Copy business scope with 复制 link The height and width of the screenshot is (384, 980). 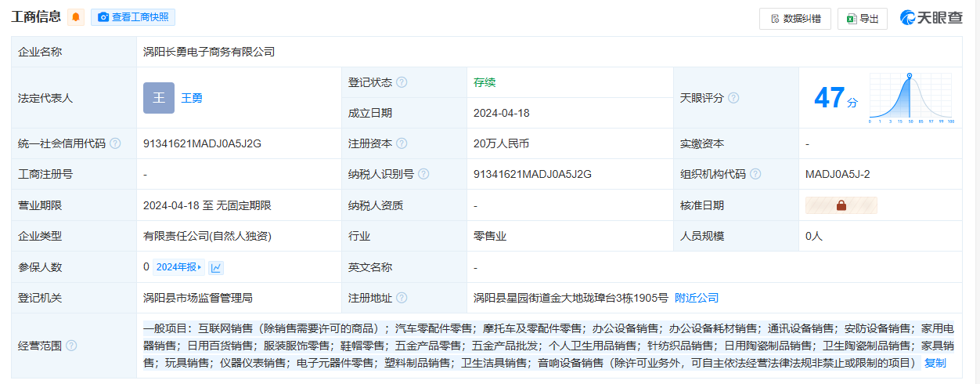pyautogui.click(x=935, y=363)
